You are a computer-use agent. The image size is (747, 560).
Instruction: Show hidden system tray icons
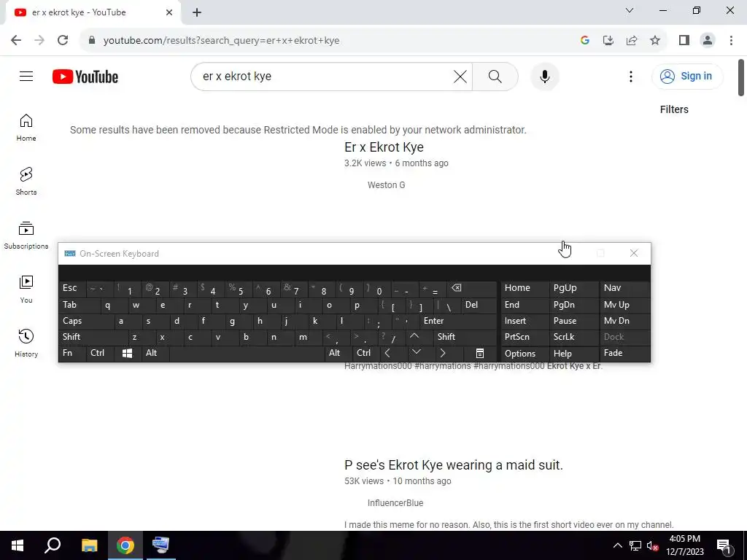[617, 545]
